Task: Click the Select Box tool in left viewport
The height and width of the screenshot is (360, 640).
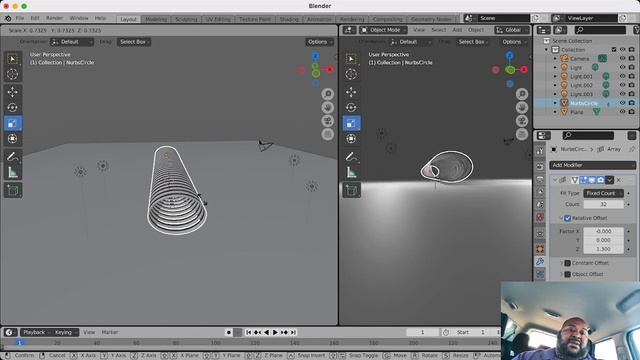Action: tap(13, 59)
